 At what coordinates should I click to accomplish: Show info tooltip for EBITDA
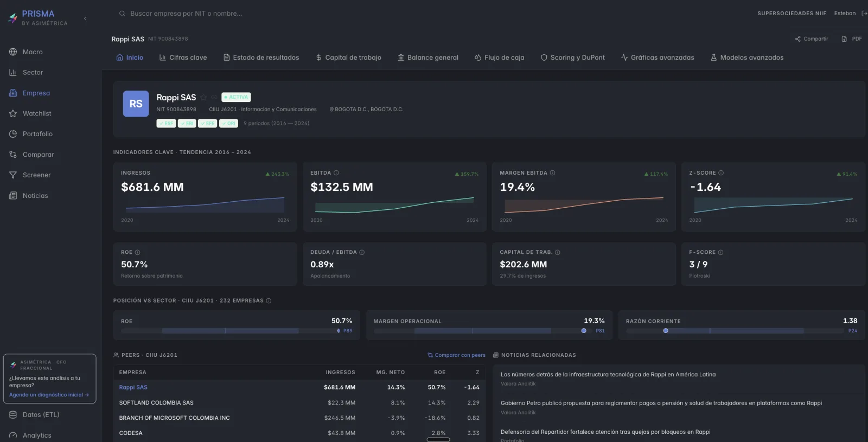tap(336, 173)
